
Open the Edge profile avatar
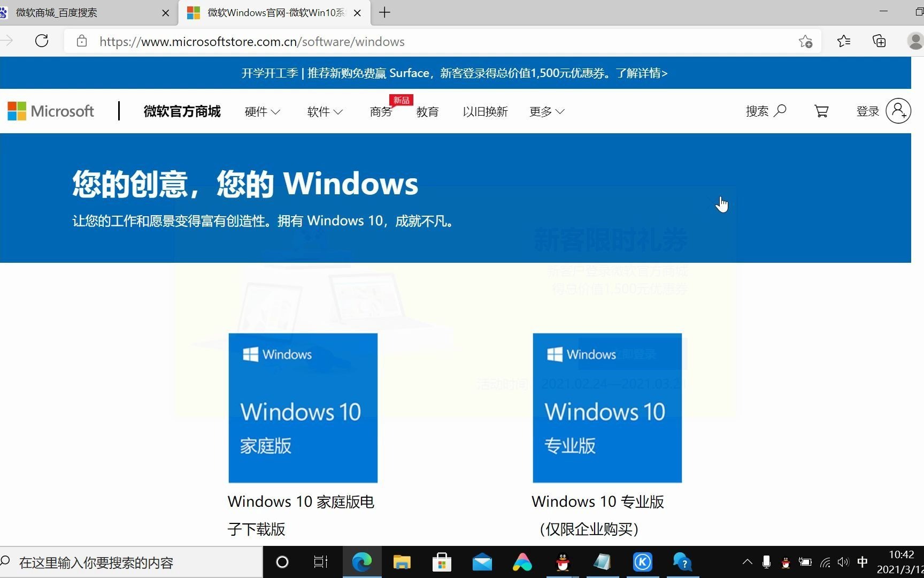pyautogui.click(x=915, y=41)
